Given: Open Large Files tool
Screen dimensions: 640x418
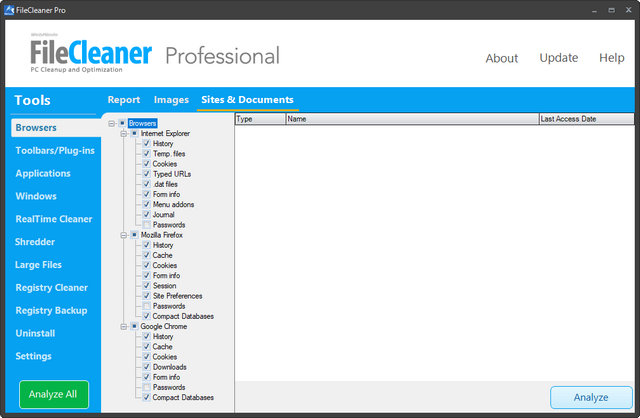Looking at the screenshot, I should 38,265.
